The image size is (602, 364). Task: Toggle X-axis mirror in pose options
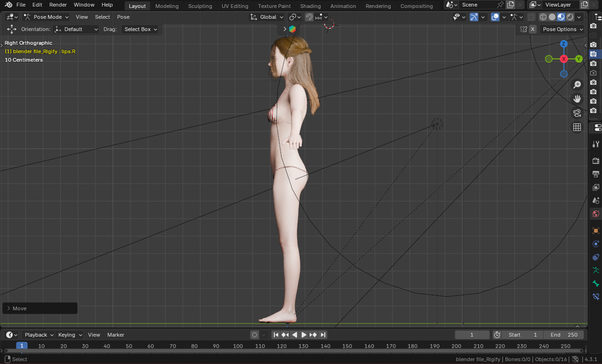click(x=533, y=29)
